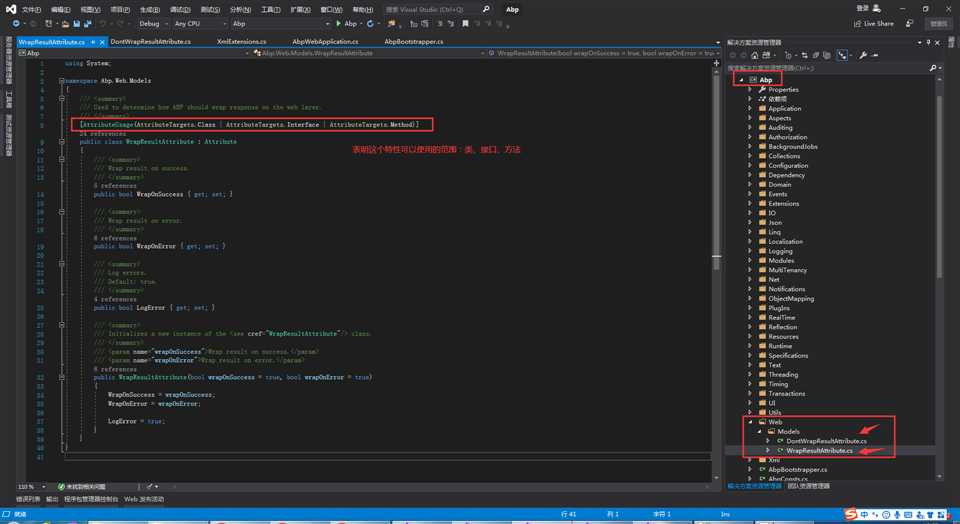960x524 pixels.
Task: Select DontWrapResultAttribute.cs in Solution Explorer
Action: pos(826,441)
